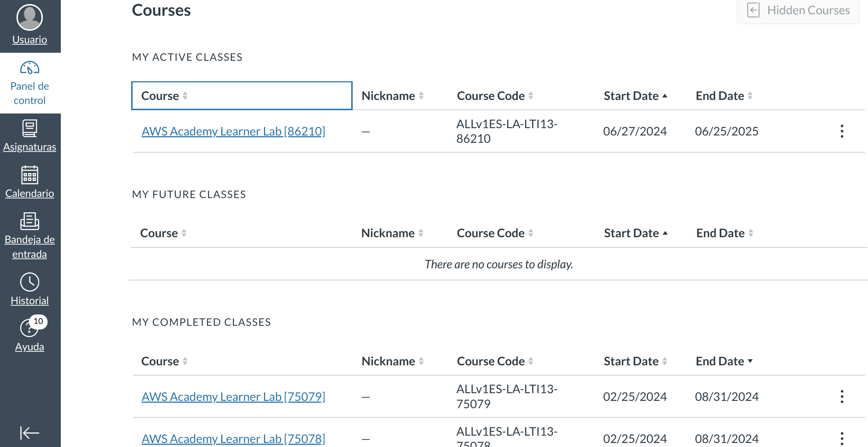Image resolution: width=868 pixels, height=447 pixels.
Task: Click 'There are no courses to display' text
Action: click(x=499, y=264)
